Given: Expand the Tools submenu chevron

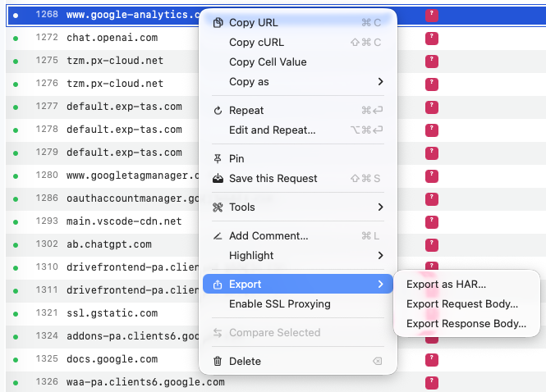Looking at the screenshot, I should (x=380, y=207).
